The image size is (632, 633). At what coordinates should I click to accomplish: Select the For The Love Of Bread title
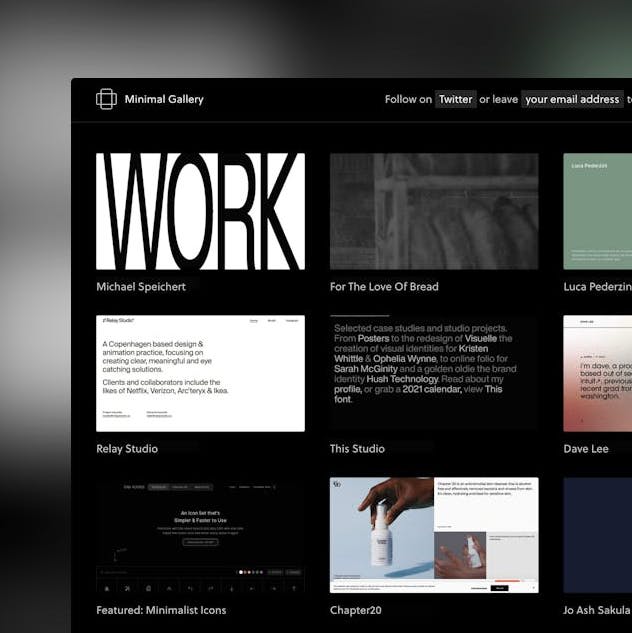tap(384, 287)
